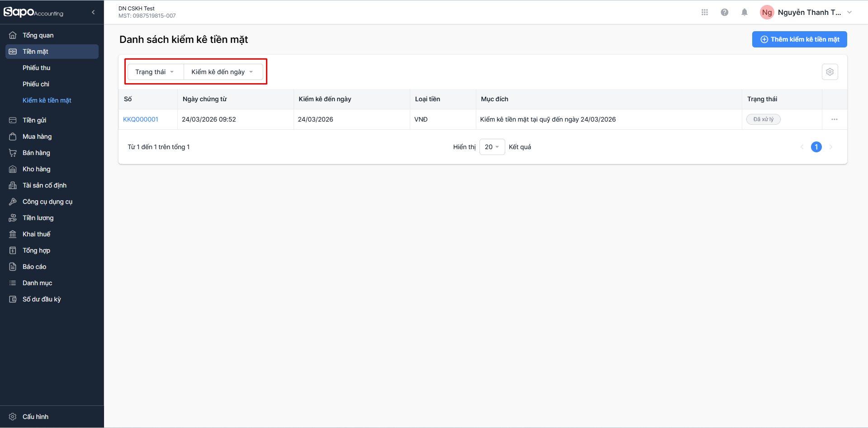Click the Đã xử lý status badge
The width and height of the screenshot is (868, 428).
(763, 119)
